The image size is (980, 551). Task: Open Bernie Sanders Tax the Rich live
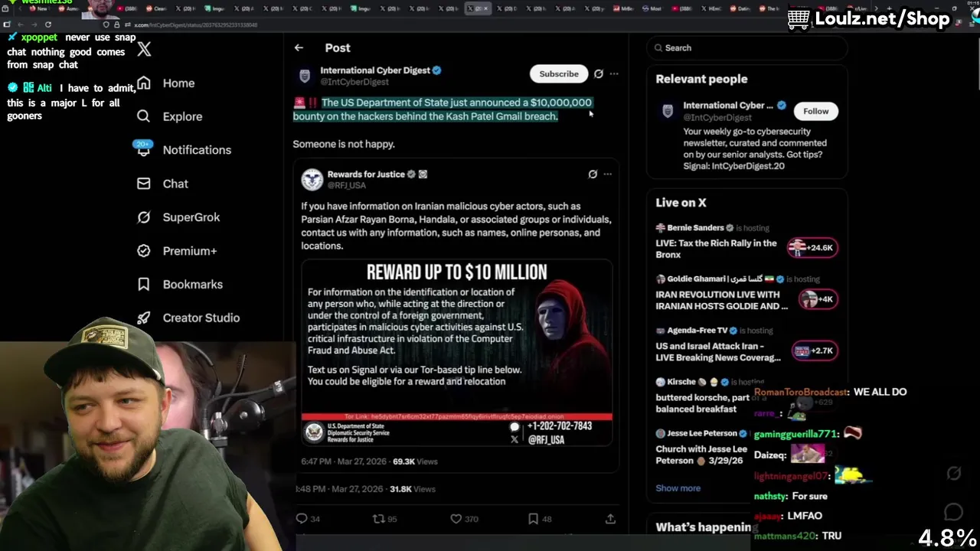click(x=716, y=249)
